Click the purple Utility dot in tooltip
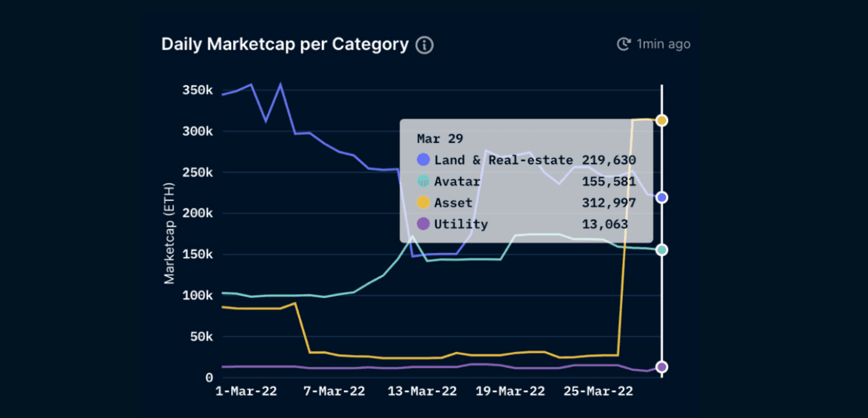This screenshot has width=868, height=418. pyautogui.click(x=423, y=224)
